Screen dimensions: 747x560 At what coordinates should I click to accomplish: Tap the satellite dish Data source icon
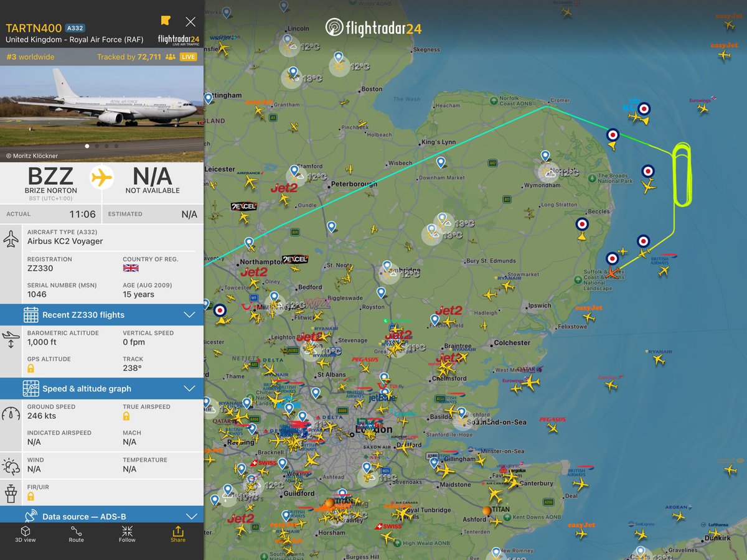pos(31,516)
